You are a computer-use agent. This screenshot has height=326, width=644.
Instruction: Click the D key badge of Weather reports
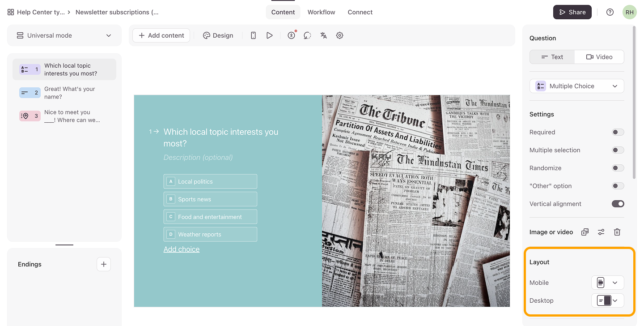[x=170, y=234]
